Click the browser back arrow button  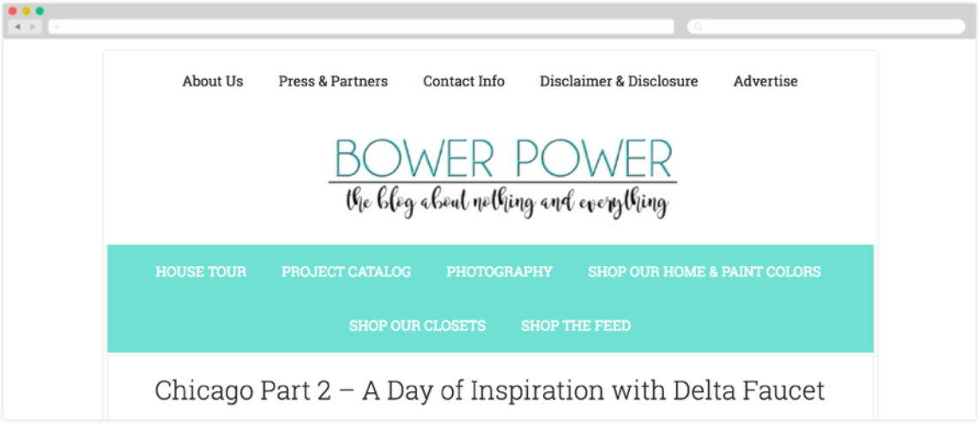point(17,27)
